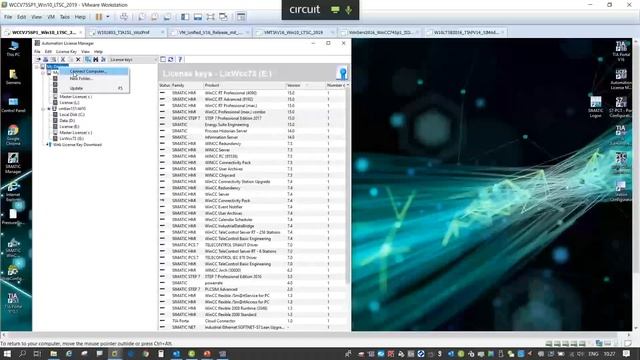Open SIMATIC Manager desktop icon
This screenshot has width=640, height=360.
(13, 163)
